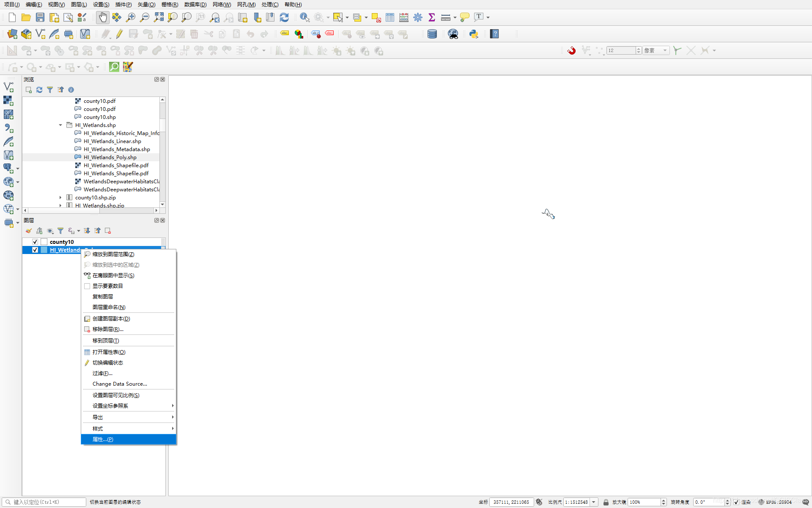Click the Identify Features tool
The image size is (812, 508).
304,17
